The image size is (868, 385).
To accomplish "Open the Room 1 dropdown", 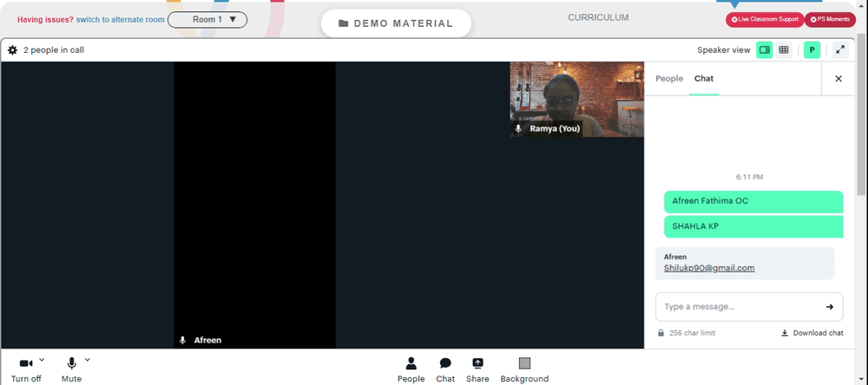I will pyautogui.click(x=207, y=20).
